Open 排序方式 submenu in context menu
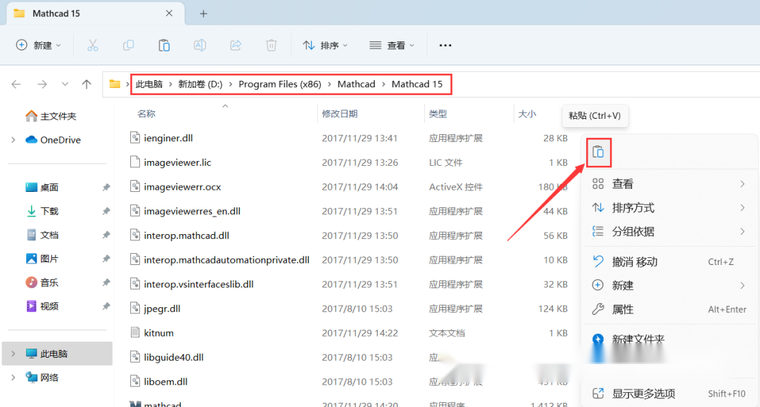Image resolution: width=760 pixels, height=407 pixels. (633, 208)
